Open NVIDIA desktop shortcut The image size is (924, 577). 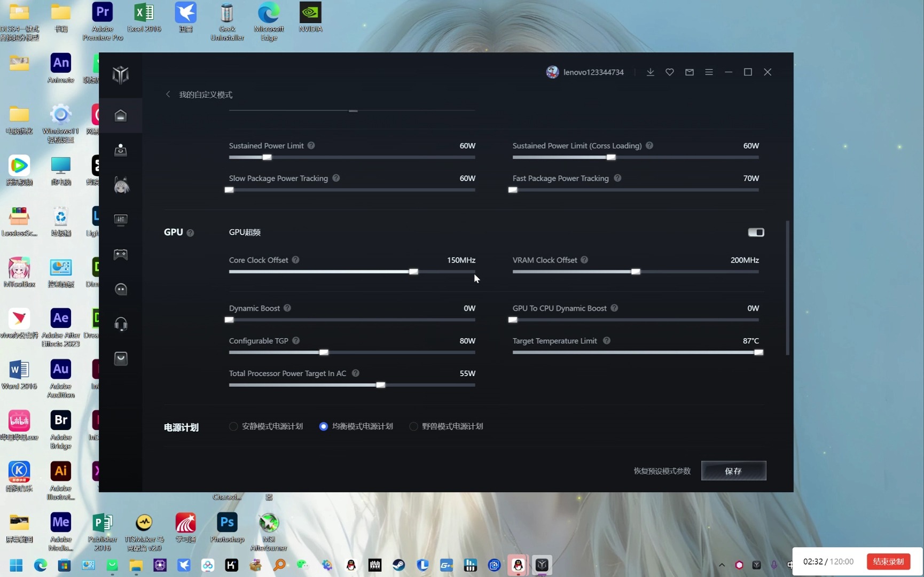click(x=310, y=17)
